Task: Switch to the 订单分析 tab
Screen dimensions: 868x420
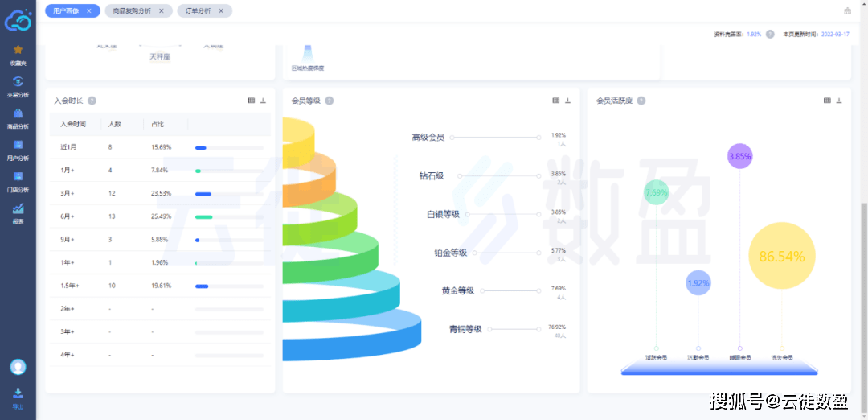Action: coord(198,10)
